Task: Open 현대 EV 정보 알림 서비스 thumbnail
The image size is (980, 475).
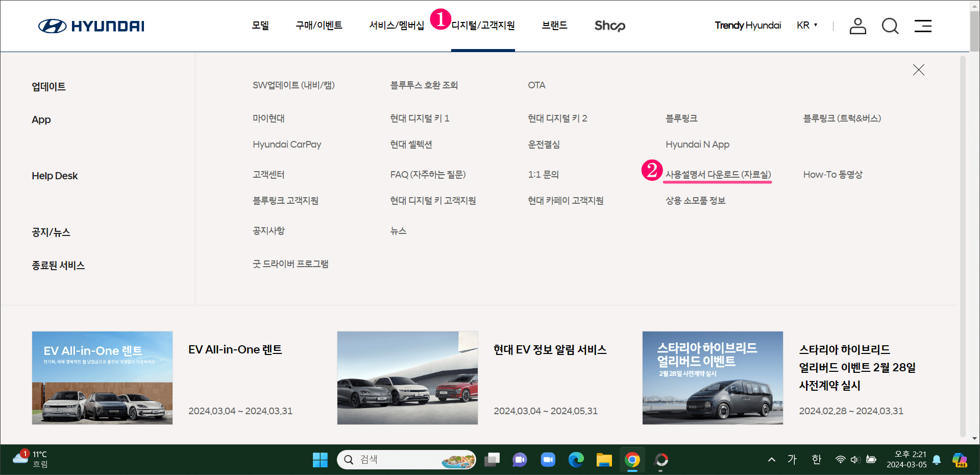Action: tap(407, 378)
